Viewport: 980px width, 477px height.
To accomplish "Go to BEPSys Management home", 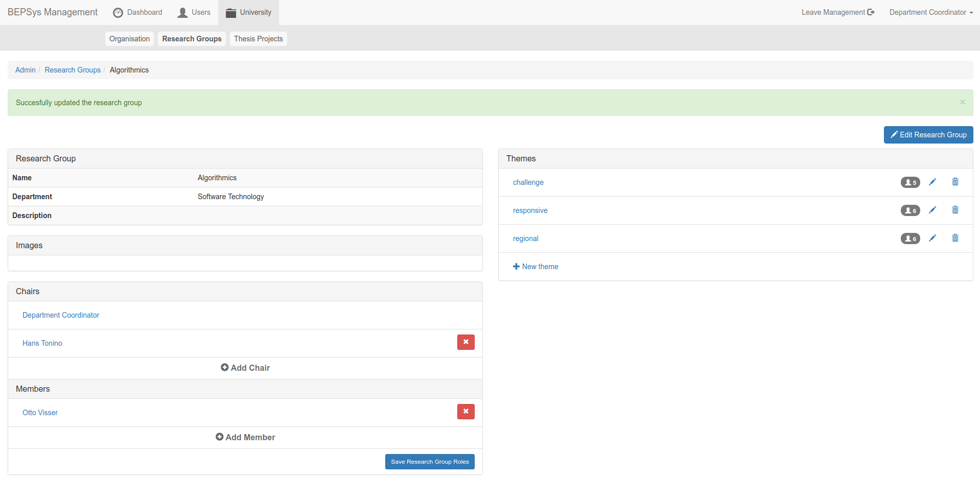I will click(x=53, y=12).
